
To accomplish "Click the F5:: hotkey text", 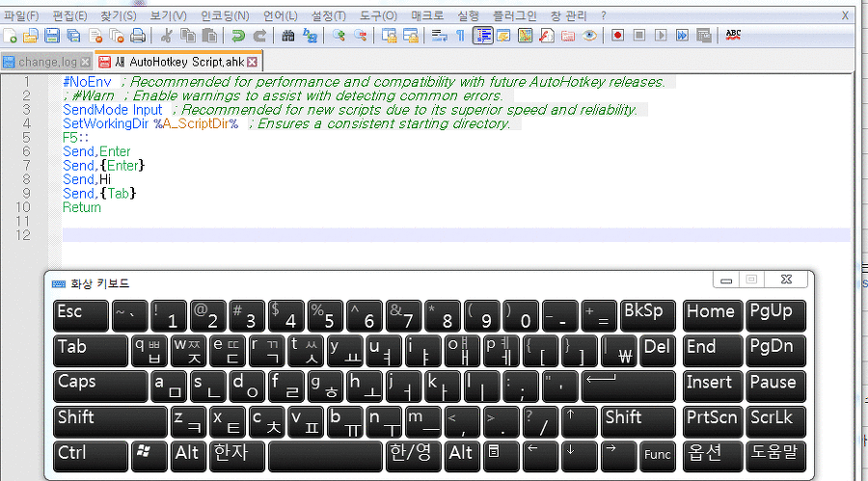I will [x=75, y=138].
